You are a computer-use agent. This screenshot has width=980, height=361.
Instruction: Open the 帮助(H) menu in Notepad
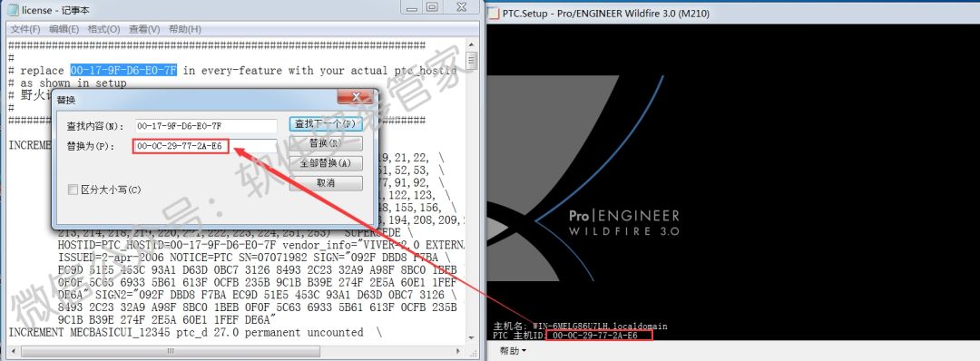[x=185, y=29]
